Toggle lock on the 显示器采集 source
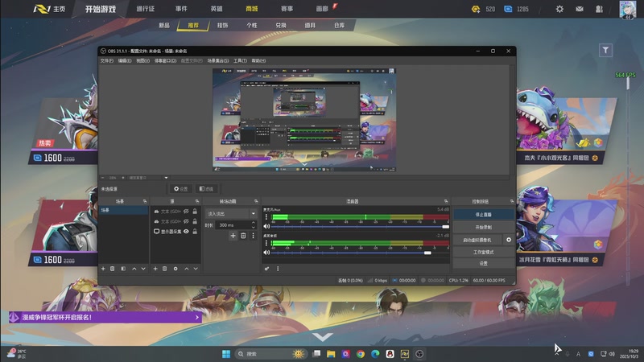The image size is (644, 362). click(x=195, y=232)
